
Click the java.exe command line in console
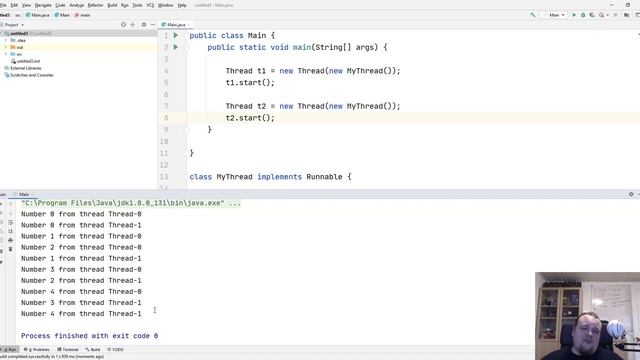131,203
